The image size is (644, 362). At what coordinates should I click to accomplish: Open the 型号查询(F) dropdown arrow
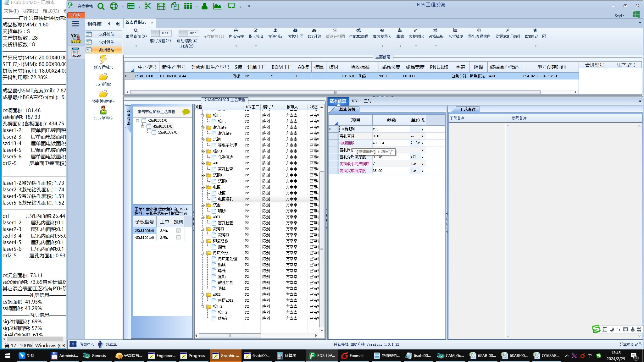coord(136,46)
